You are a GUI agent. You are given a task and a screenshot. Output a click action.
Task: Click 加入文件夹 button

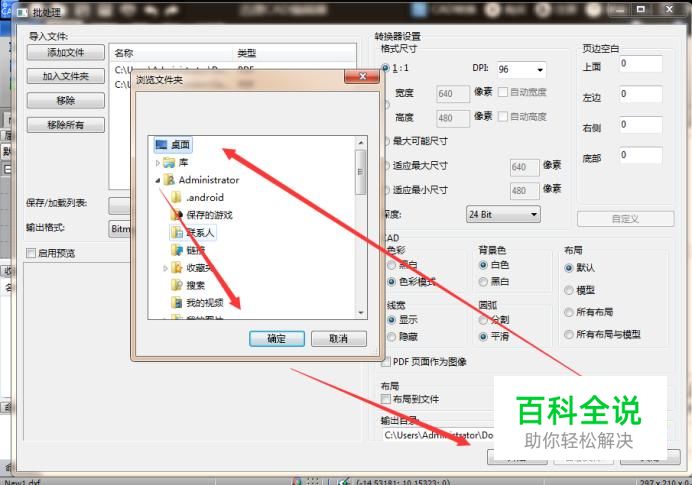pyautogui.click(x=66, y=76)
